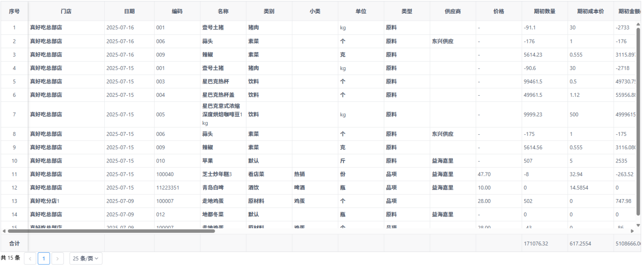The width and height of the screenshot is (644, 266).
Task: Click the horizontal scrollbar's right arrow
Action: coord(632,231)
